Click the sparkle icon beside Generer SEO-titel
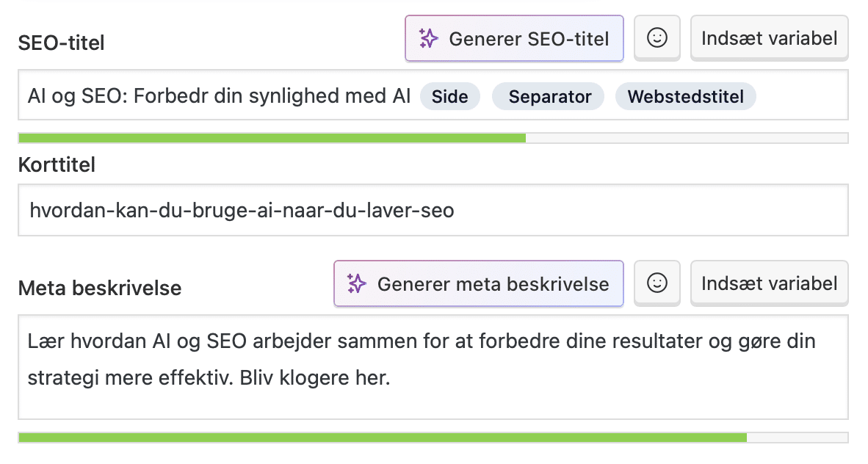 pyautogui.click(x=429, y=38)
